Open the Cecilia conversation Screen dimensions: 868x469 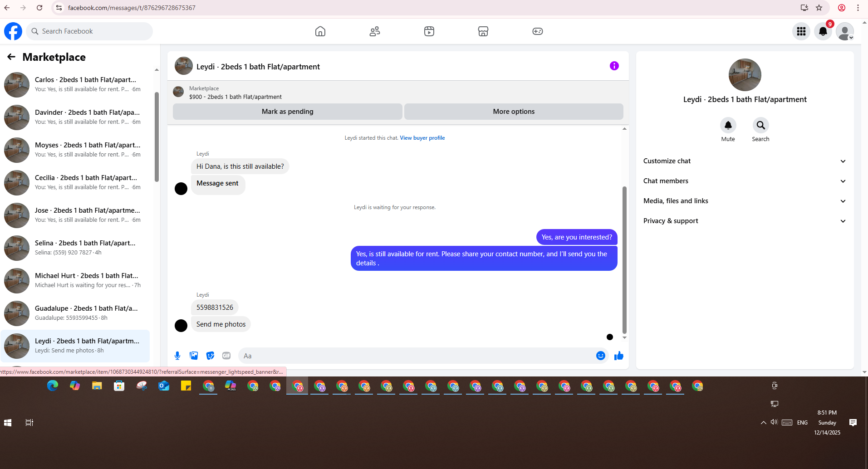pyautogui.click(x=76, y=182)
